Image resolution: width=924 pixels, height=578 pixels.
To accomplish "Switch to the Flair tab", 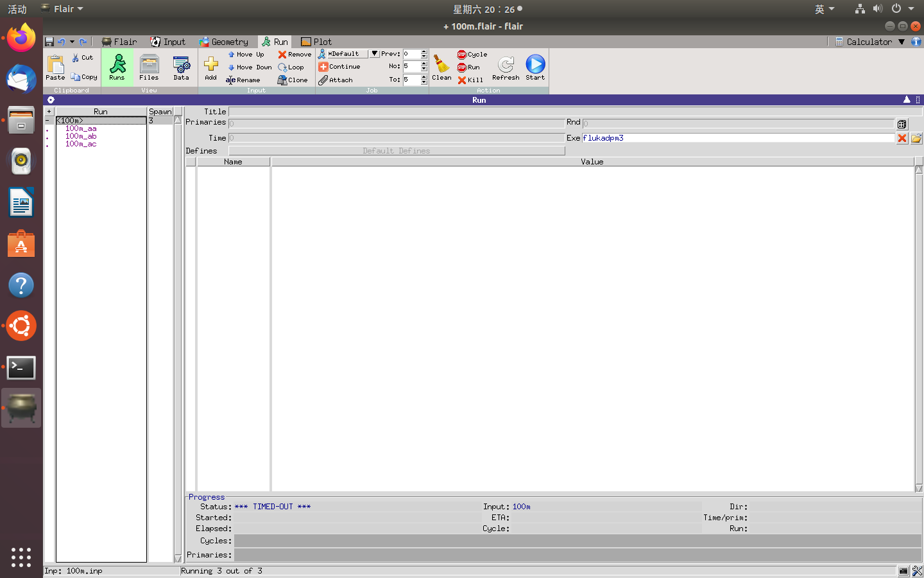I will point(119,42).
